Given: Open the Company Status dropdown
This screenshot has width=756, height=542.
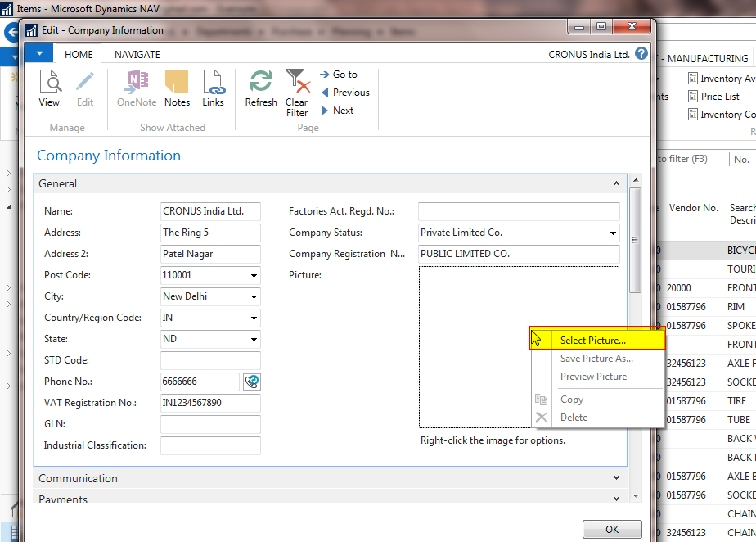Looking at the screenshot, I should (611, 233).
